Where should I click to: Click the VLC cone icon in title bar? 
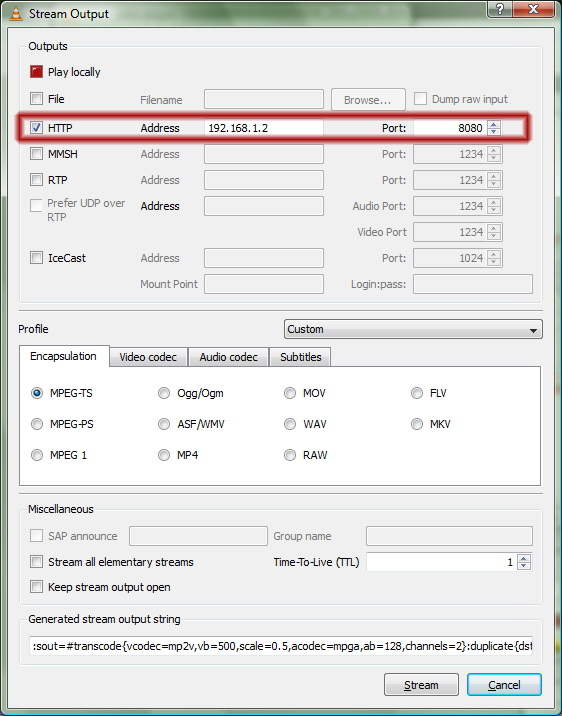16,14
